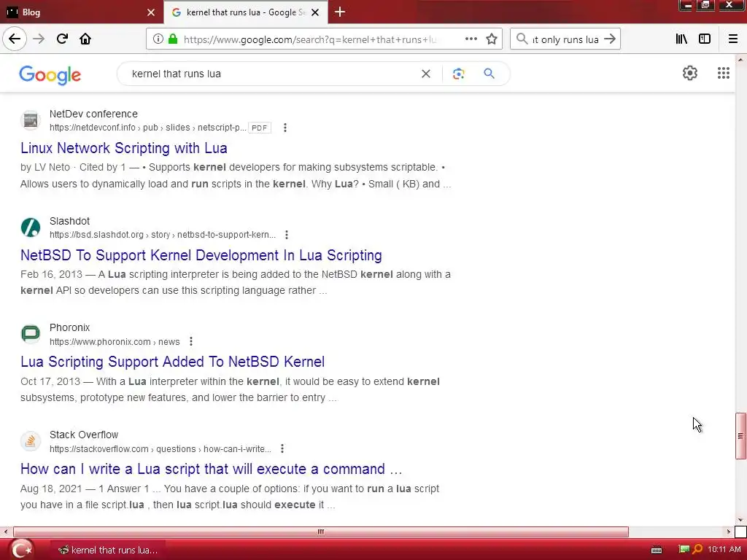Open the red start menu button
Screen dimensions: 747x560
tap(21, 550)
